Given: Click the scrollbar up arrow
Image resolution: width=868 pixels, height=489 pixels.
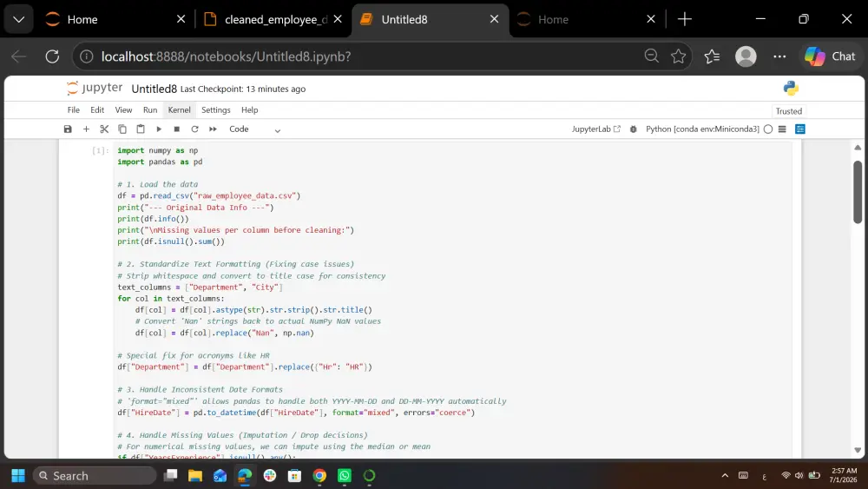Looking at the screenshot, I should tap(858, 148).
